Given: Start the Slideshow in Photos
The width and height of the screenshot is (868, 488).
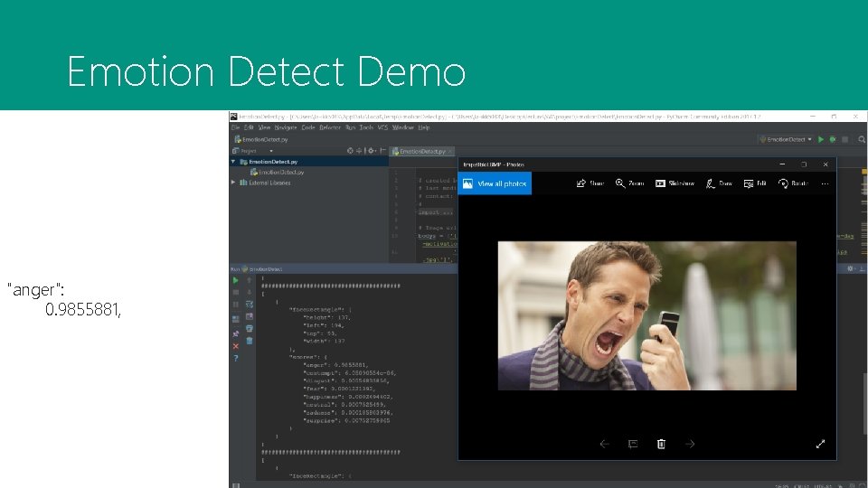Looking at the screenshot, I should 675,183.
